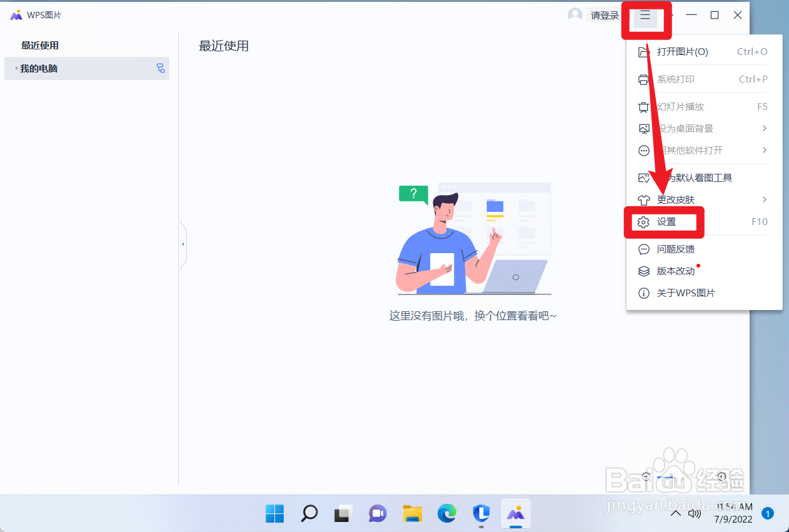
Task: Click the blue L app on taskbar
Action: point(481,513)
